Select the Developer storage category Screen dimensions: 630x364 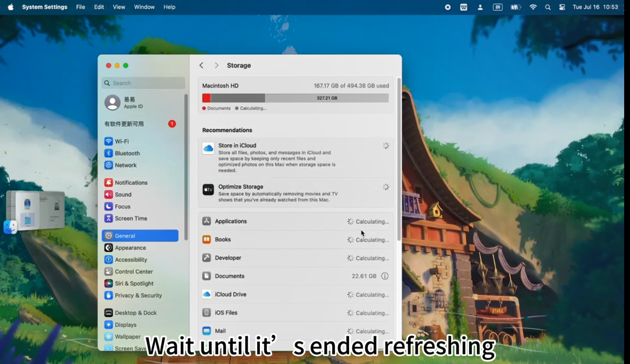(296, 258)
